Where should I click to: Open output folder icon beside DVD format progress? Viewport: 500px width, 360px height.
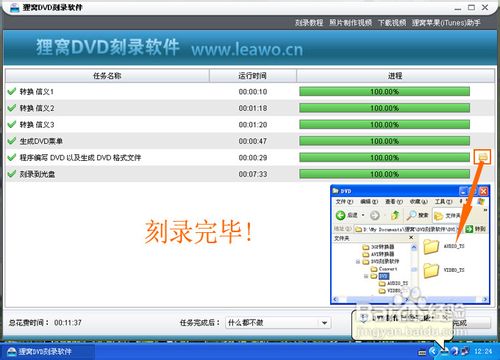point(482,156)
